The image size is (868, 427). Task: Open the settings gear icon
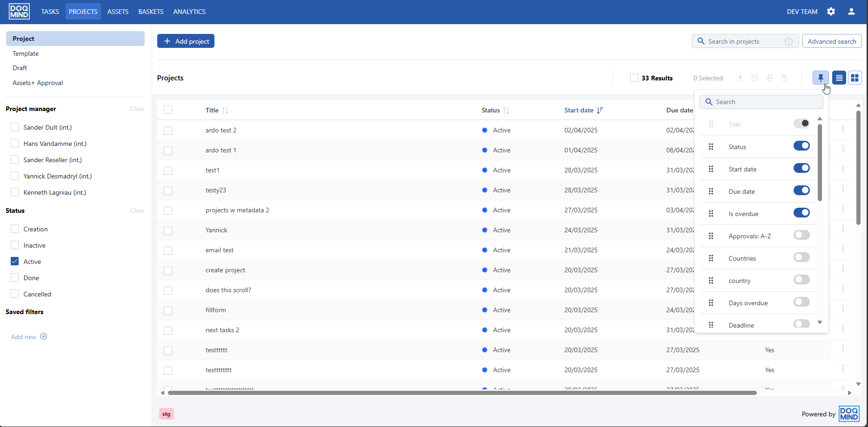coord(831,12)
